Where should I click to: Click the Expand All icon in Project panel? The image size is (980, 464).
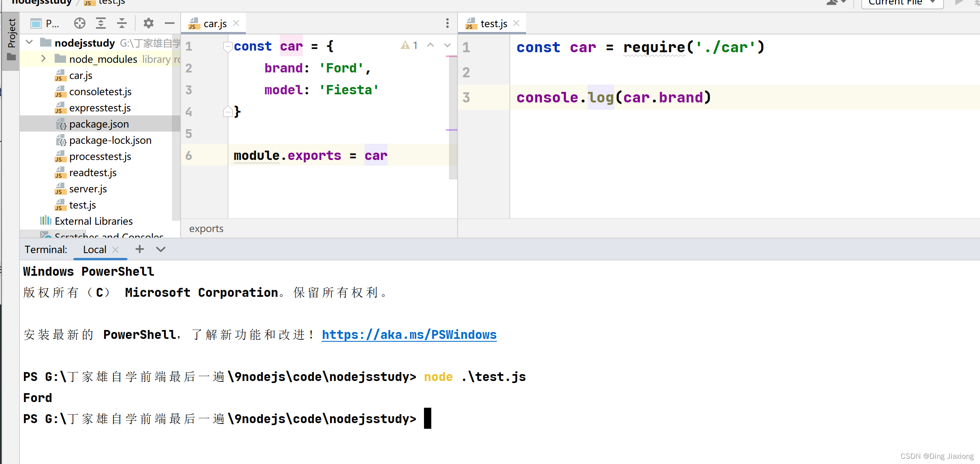click(101, 23)
